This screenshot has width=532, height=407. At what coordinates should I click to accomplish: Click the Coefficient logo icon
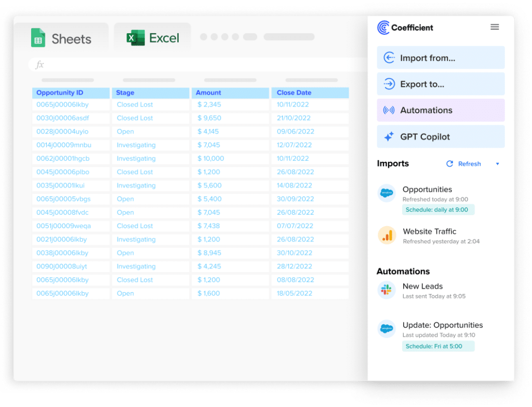click(x=383, y=28)
